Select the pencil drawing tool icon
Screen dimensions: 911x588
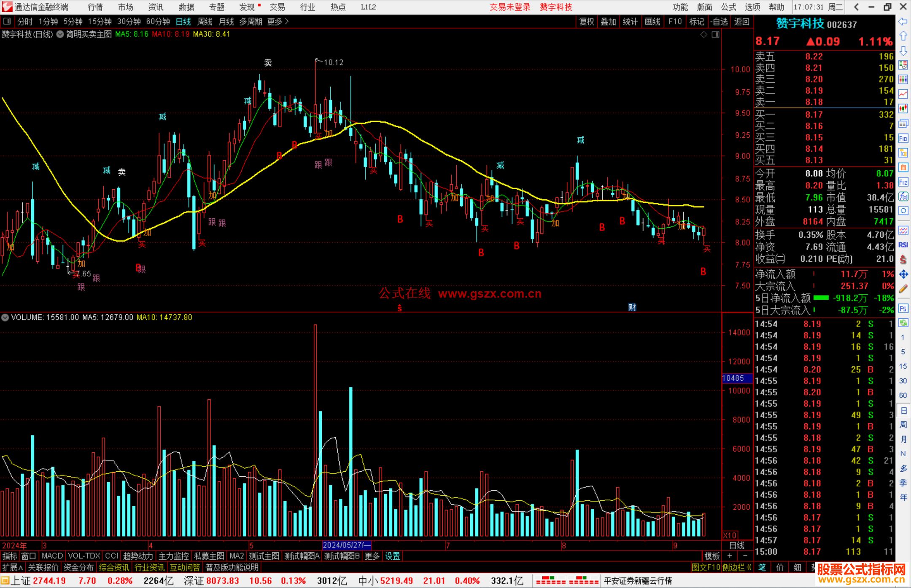coord(903,289)
